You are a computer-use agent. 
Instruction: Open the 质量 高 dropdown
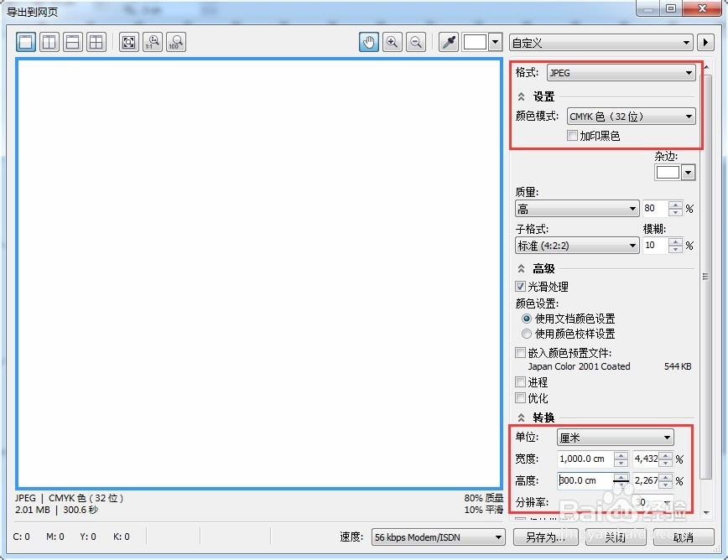coord(577,209)
